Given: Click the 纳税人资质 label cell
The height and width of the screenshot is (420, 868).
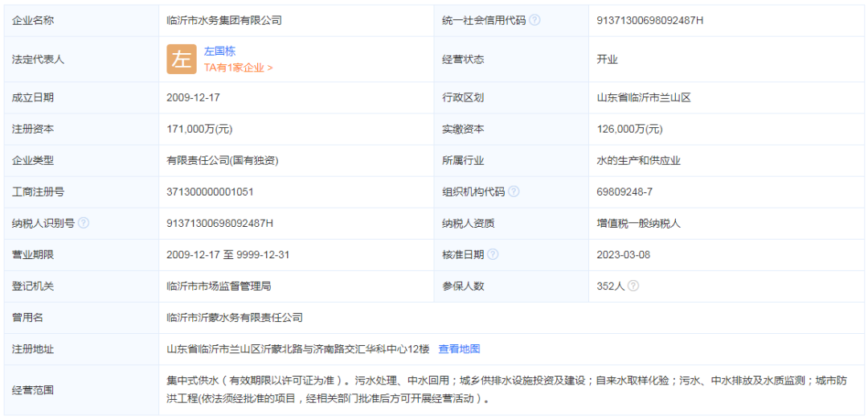Looking at the screenshot, I should pyautogui.click(x=511, y=224).
